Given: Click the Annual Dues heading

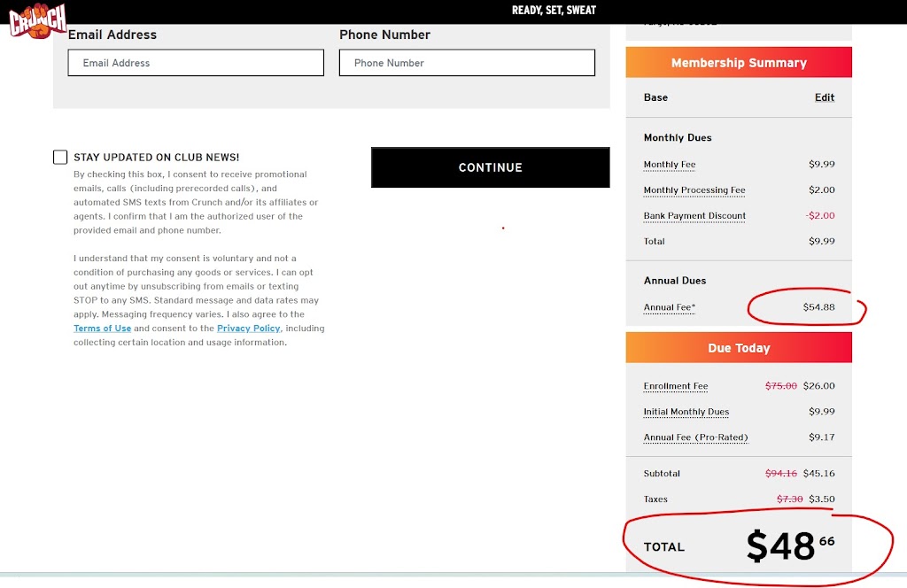Looking at the screenshot, I should [x=674, y=281].
